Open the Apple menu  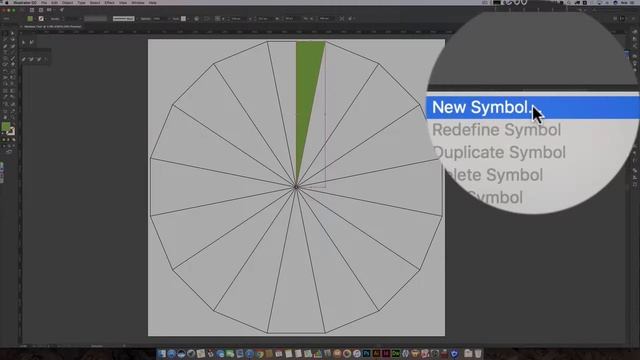coord(6,2)
